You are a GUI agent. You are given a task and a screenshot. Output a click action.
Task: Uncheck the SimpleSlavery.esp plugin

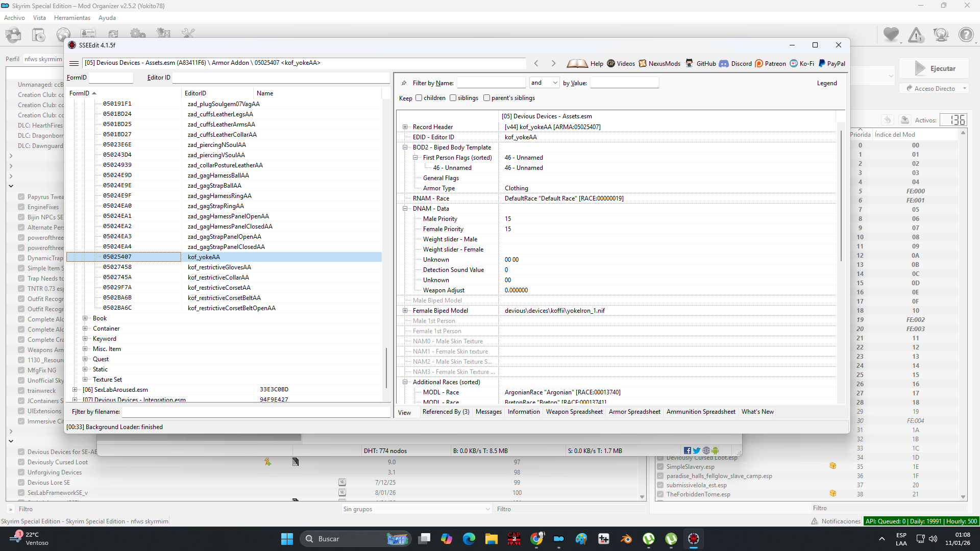tap(660, 467)
